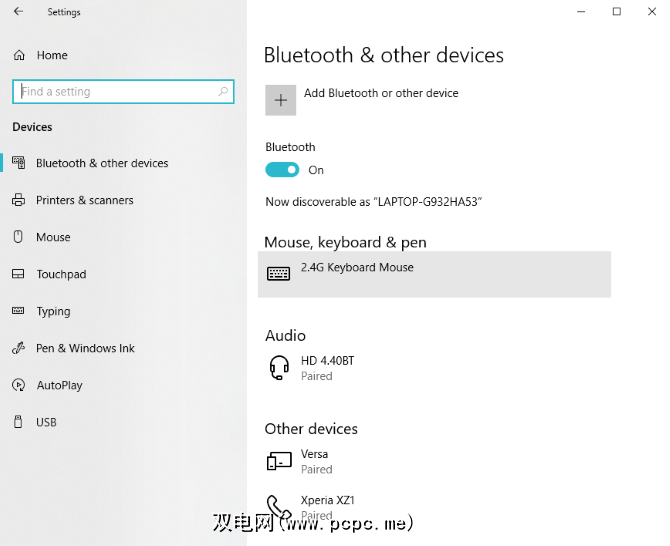This screenshot has height=546, width=670.
Task: Click the search magnifier icon
Action: tap(223, 91)
